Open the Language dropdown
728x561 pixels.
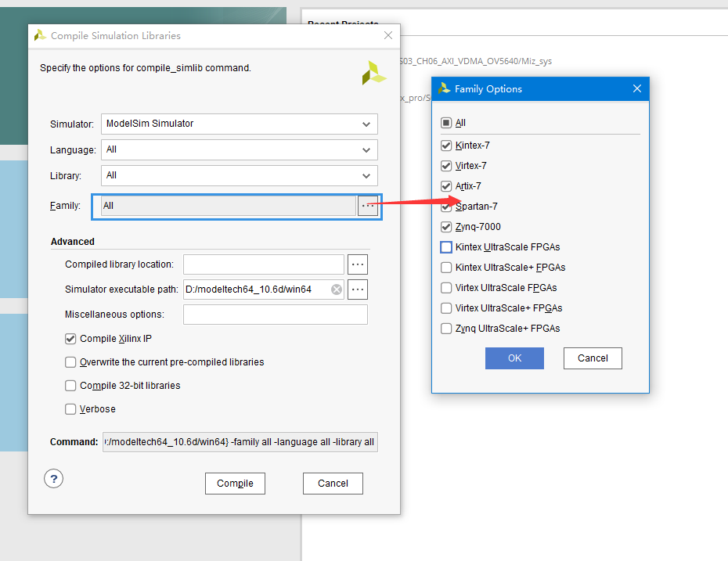pos(240,150)
